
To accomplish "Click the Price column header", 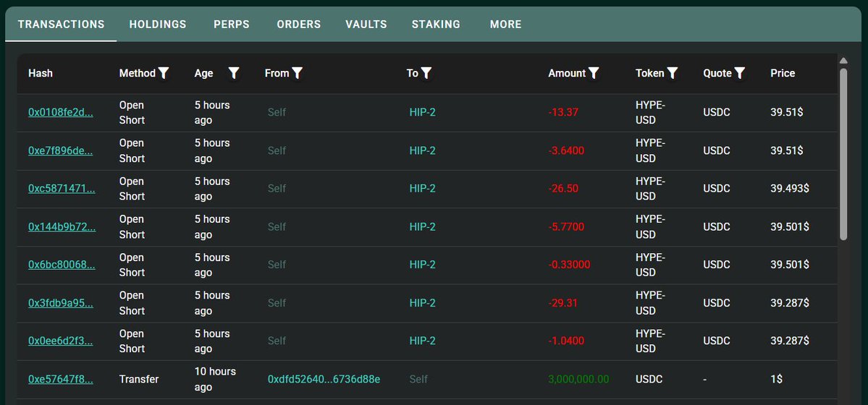I will (783, 73).
